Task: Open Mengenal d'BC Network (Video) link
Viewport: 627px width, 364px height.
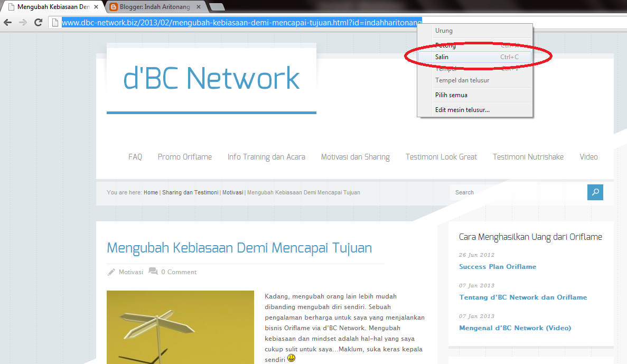Action: (x=515, y=328)
